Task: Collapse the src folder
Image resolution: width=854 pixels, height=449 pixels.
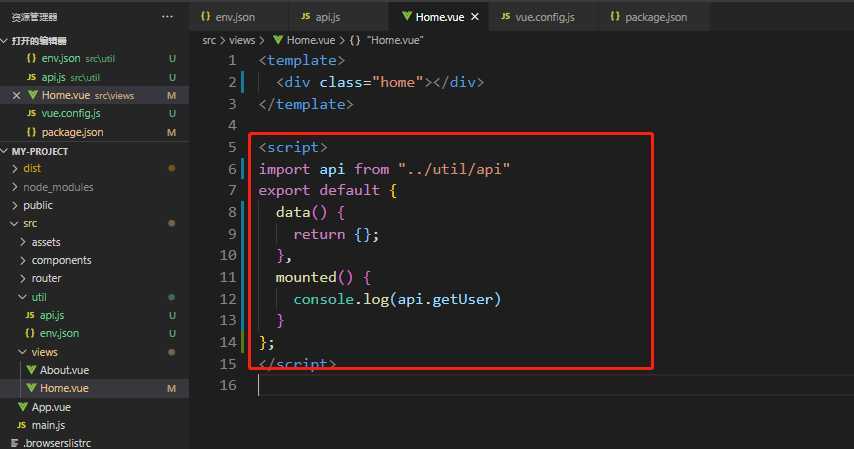Action: click(94, 223)
